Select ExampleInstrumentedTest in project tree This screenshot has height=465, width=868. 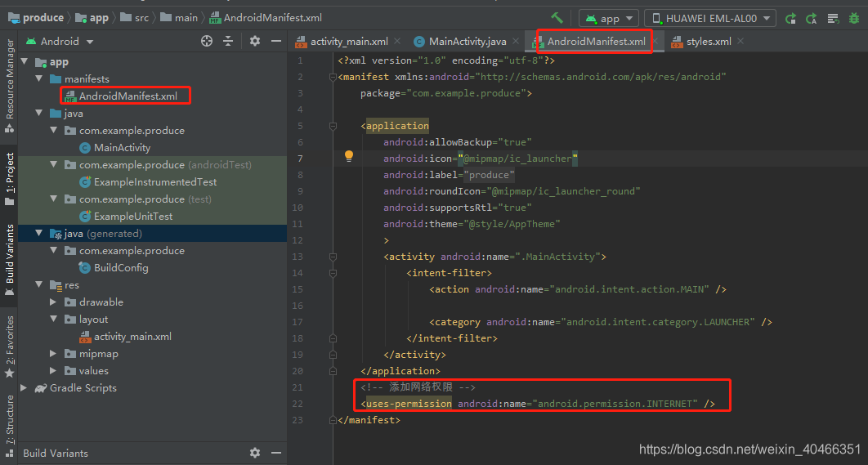(x=155, y=181)
